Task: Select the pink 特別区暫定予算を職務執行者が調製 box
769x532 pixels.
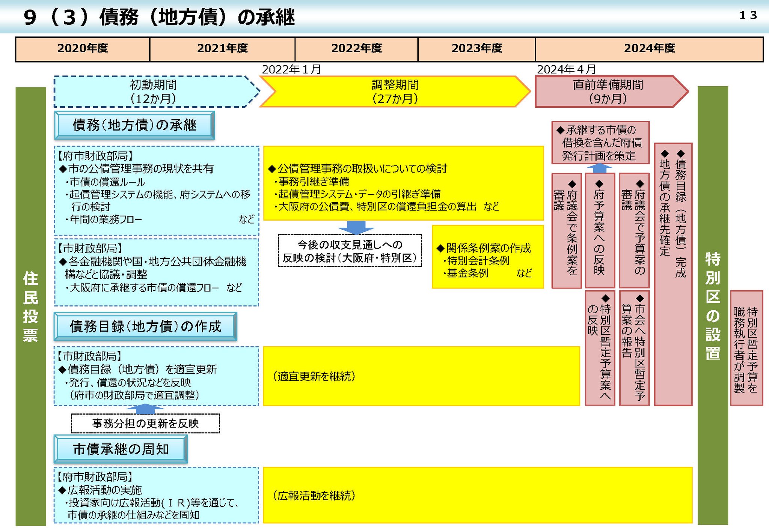Action: coord(746,348)
